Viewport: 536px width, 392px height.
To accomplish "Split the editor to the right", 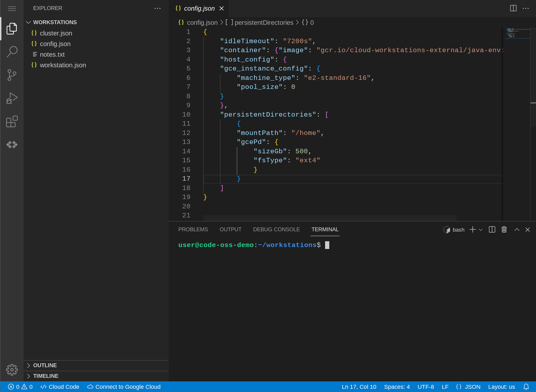I will (x=513, y=8).
